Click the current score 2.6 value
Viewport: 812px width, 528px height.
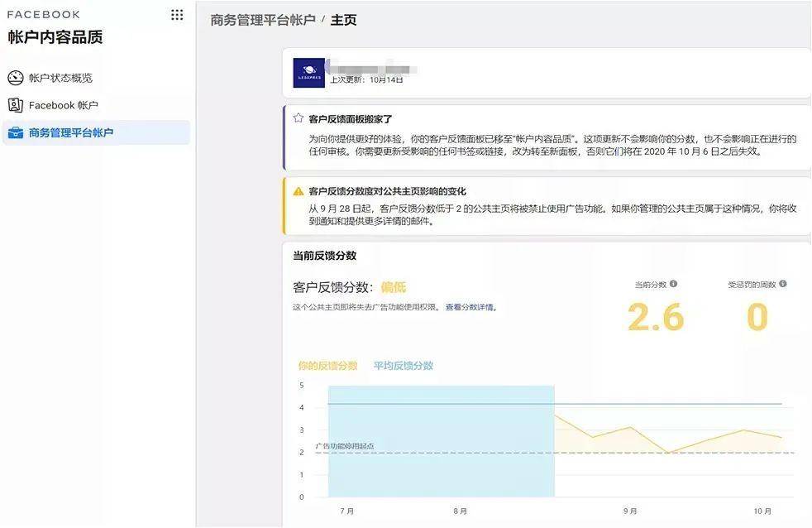tap(655, 318)
